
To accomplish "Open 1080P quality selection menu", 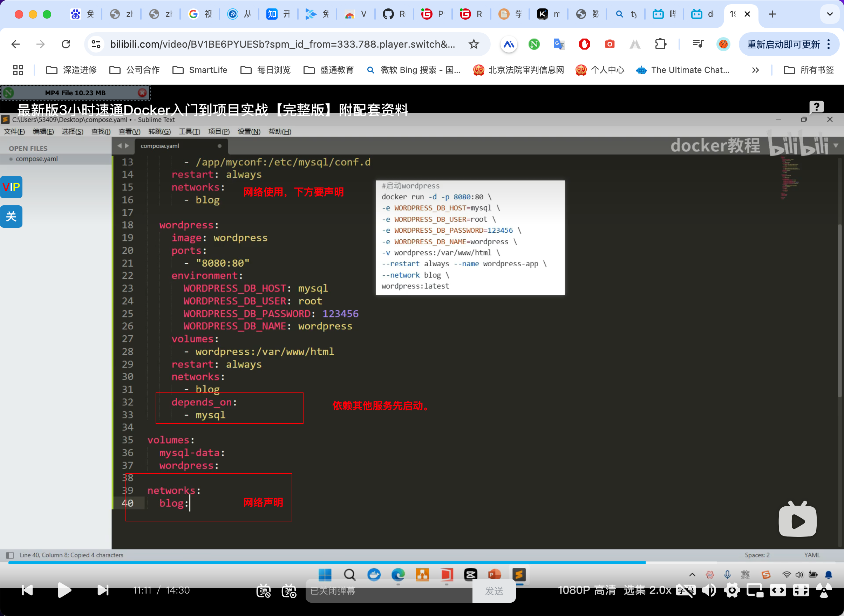I will click(x=587, y=590).
